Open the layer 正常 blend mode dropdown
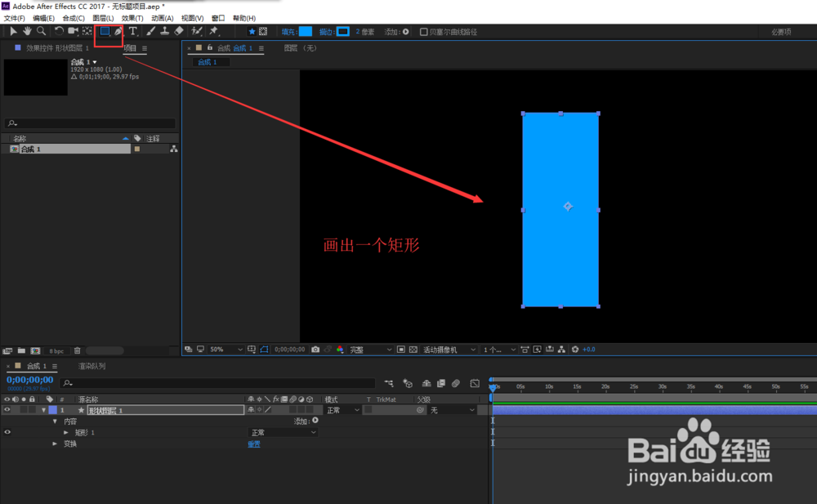The width and height of the screenshot is (817, 504). 342,410
